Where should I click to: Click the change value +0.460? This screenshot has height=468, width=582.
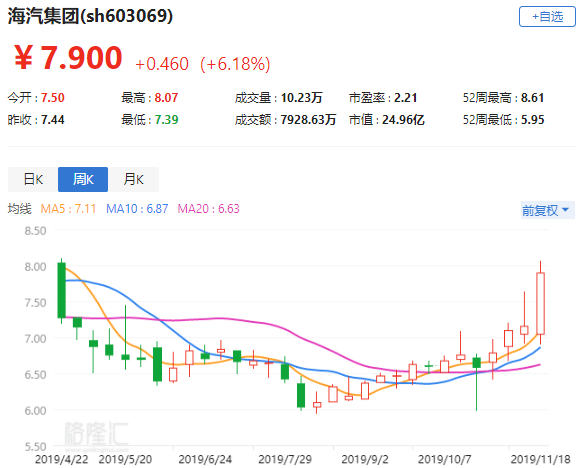[x=162, y=64]
